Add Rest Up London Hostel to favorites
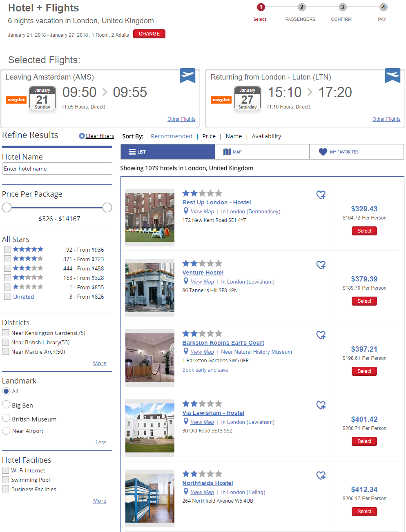This screenshot has width=406, height=532. pos(321,195)
